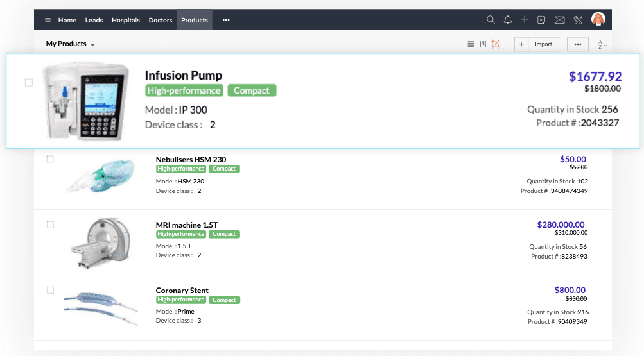Sort products with the A-Z icon
The width and height of the screenshot is (644, 356).
(602, 44)
